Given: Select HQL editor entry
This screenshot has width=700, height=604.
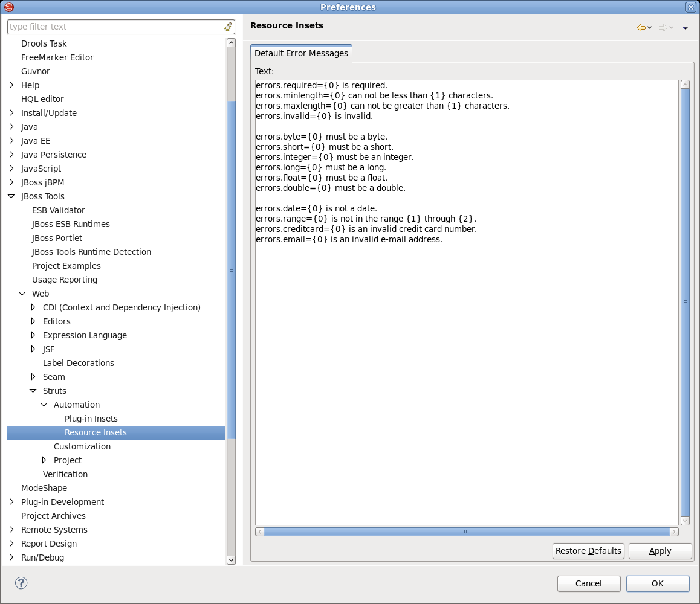Looking at the screenshot, I should click(42, 99).
